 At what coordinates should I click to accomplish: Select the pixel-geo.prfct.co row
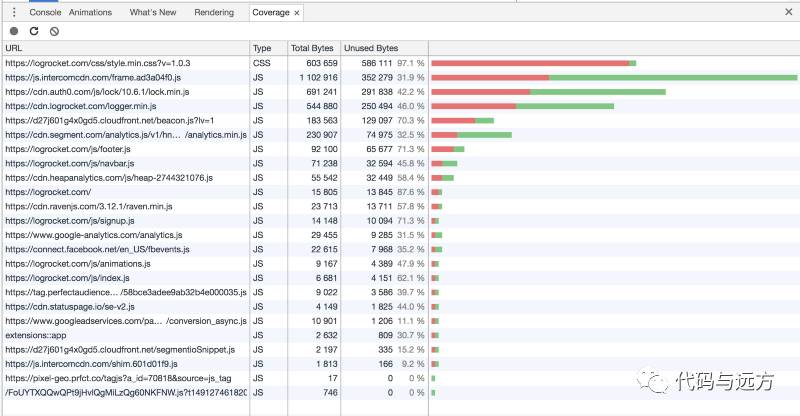tap(401, 378)
